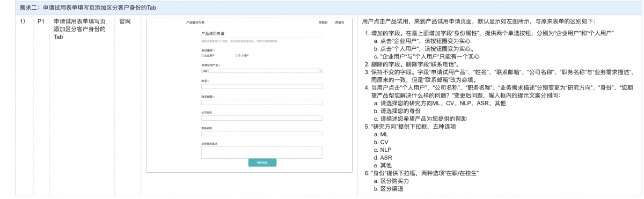Viewport: 644px width, 199px height.
Task: Click the 西蓝花 user name in header
Action: click(340, 23)
